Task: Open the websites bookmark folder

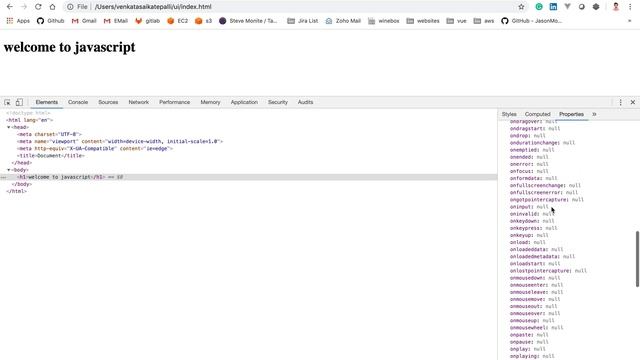Action: pyautogui.click(x=423, y=21)
